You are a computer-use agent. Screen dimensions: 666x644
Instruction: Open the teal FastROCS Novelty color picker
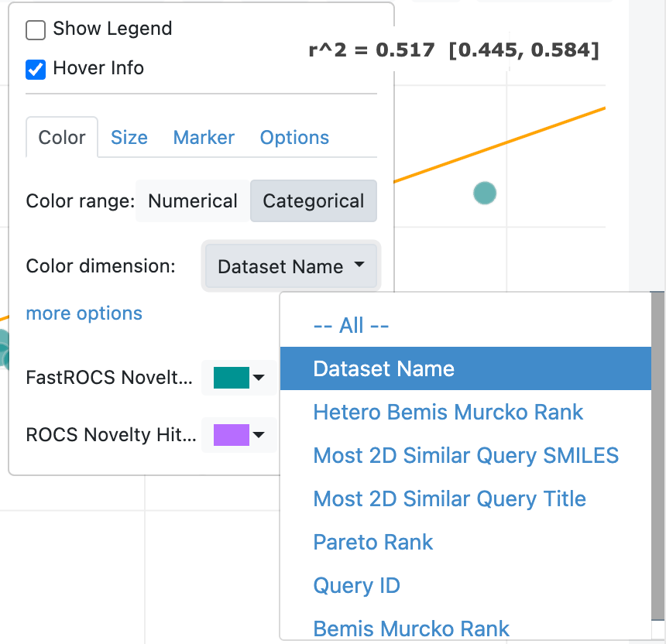[239, 378]
